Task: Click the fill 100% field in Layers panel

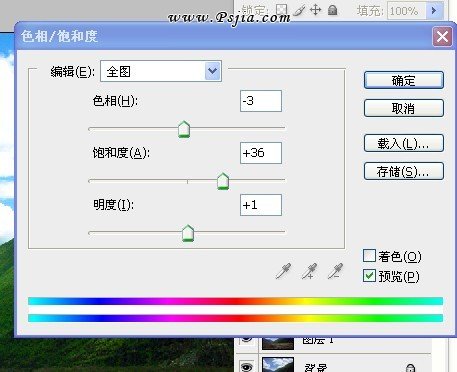Action: [407, 11]
